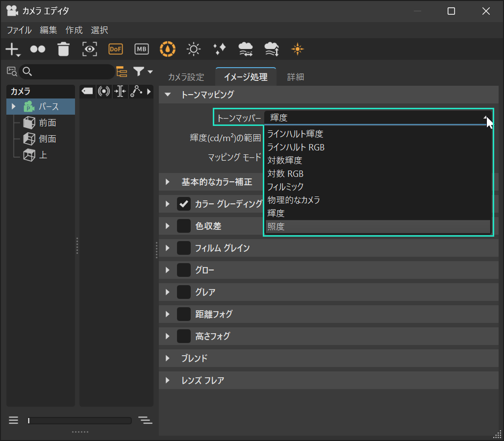
Task: Click the sparkle glow effect toolbar icon
Action: pos(220,49)
